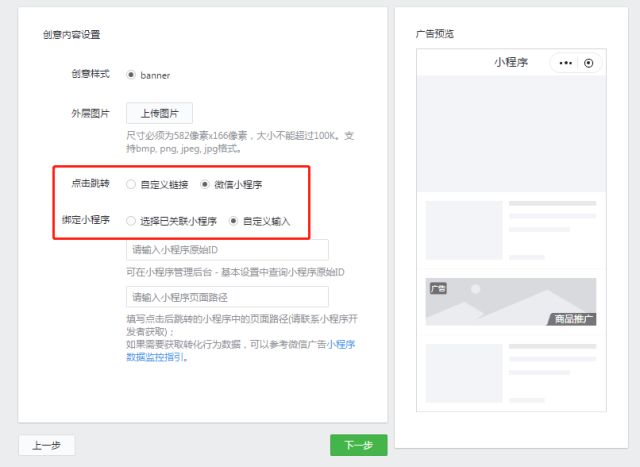The height and width of the screenshot is (467, 640).
Task: Click the circular close icon in preview capsule
Action: coord(589,63)
